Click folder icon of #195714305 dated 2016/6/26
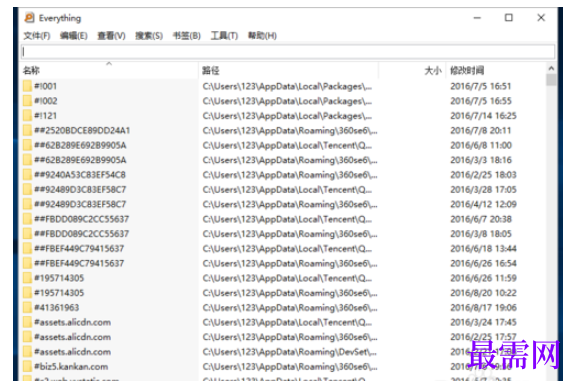The image size is (579, 386). tap(27, 278)
